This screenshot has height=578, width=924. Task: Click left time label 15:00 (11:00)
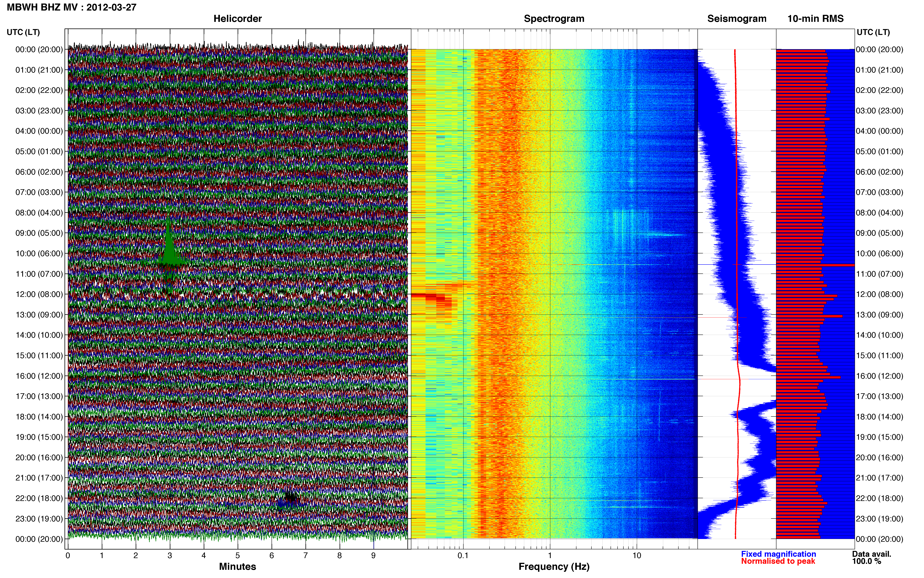39,355
